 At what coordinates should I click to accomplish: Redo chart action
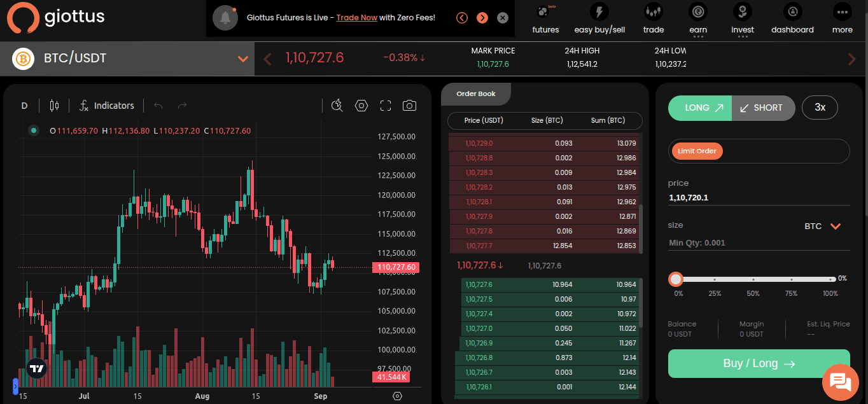tap(183, 106)
